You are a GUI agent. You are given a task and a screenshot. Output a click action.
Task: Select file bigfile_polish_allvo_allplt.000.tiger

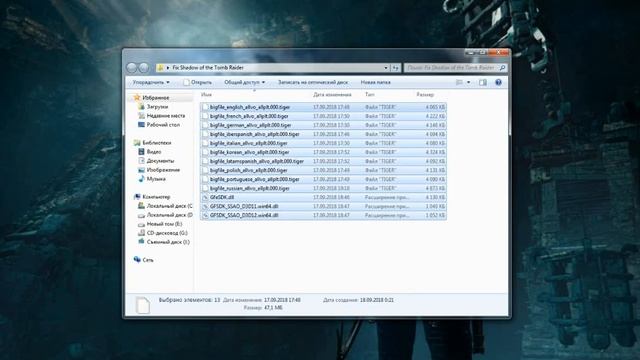pos(323,170)
